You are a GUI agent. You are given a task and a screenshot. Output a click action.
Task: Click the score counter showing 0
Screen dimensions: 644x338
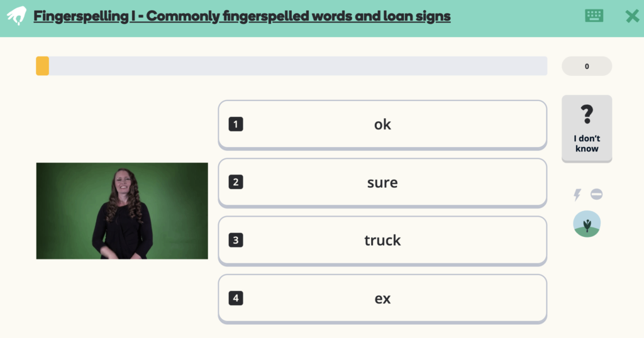click(587, 66)
